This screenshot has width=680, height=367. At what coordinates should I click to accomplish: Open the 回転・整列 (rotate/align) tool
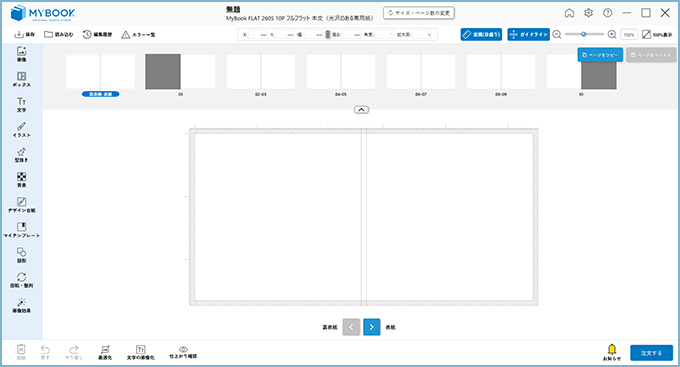pos(21,280)
